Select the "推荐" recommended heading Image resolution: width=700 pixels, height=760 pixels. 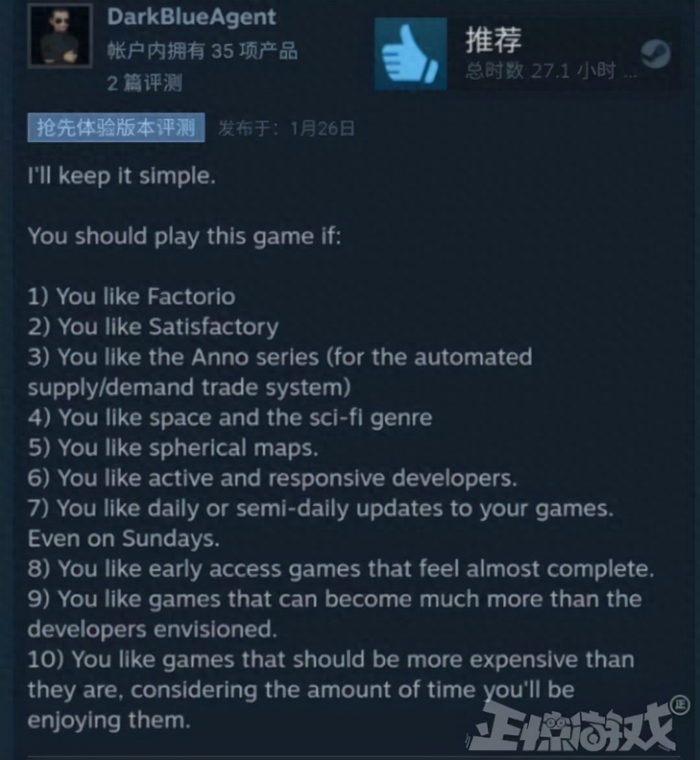coord(494,40)
